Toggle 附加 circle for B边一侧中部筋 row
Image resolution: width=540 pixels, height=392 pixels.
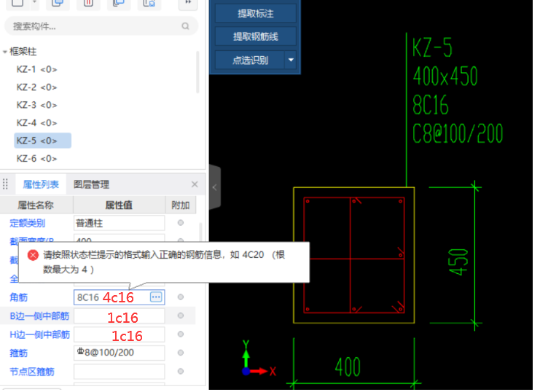pyautogui.click(x=181, y=315)
